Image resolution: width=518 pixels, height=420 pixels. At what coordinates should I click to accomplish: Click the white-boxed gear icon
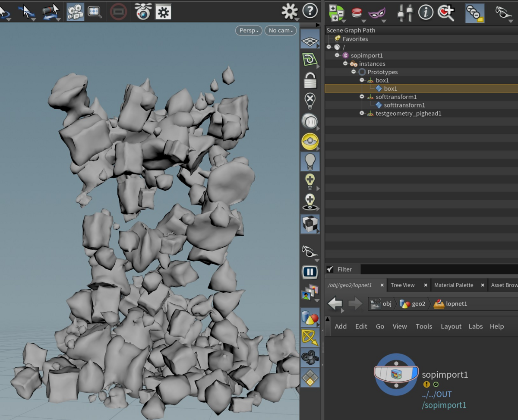pos(163,12)
